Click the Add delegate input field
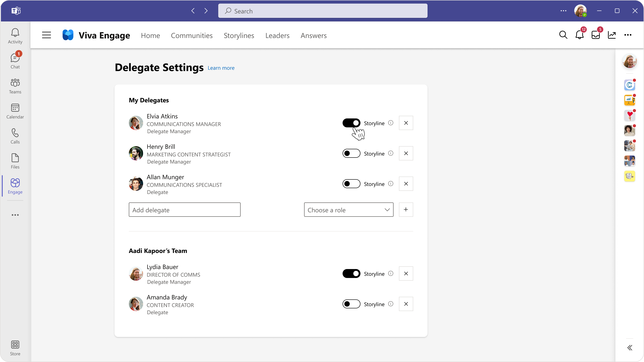The width and height of the screenshot is (644, 362). coord(184,210)
